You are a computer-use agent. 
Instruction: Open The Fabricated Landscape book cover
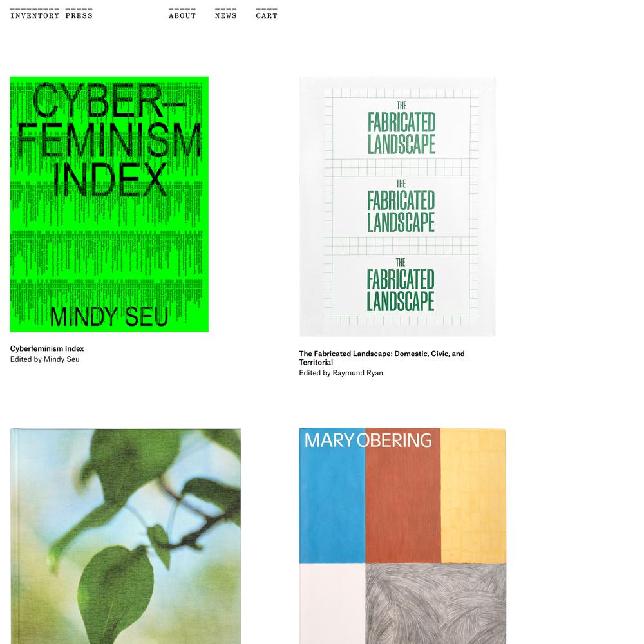tap(397, 207)
